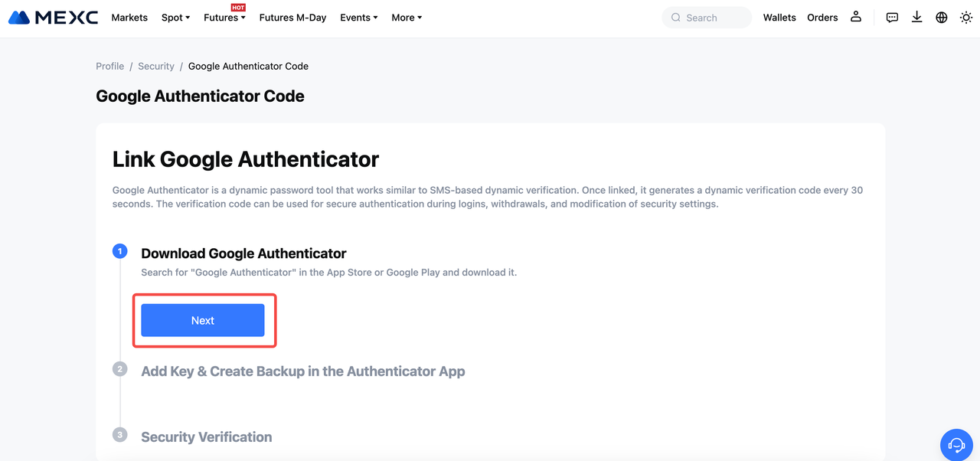Click the download app icon
The height and width of the screenshot is (461, 980).
pyautogui.click(x=916, y=17)
